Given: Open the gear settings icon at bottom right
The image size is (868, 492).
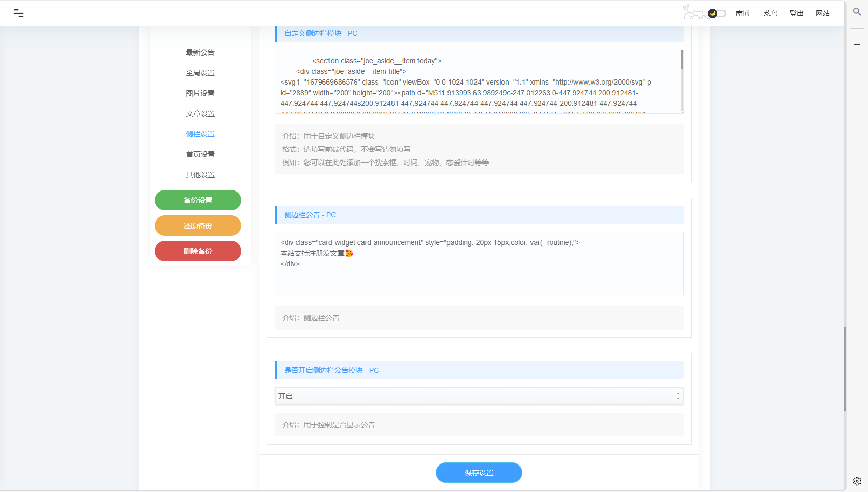Looking at the screenshot, I should 857,481.
